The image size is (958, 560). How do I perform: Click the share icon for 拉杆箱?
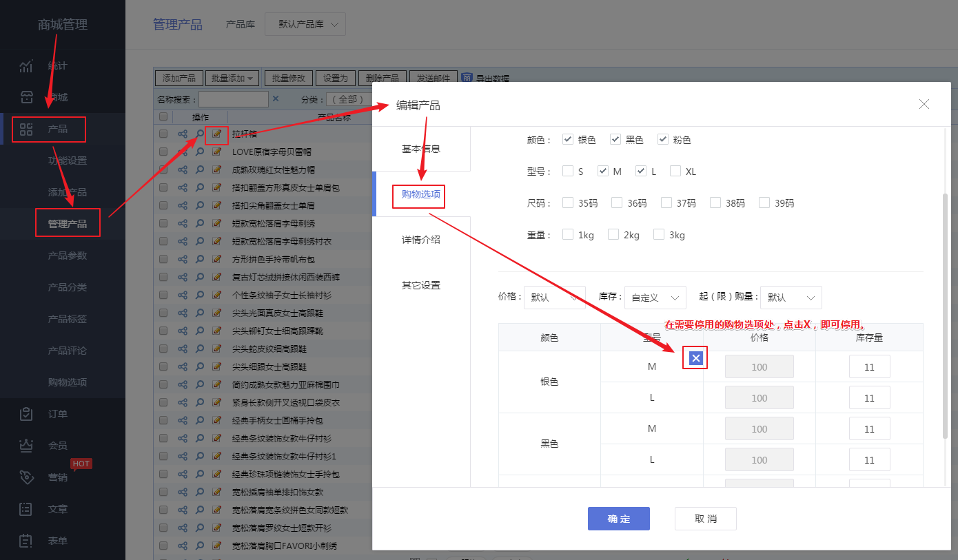click(183, 134)
